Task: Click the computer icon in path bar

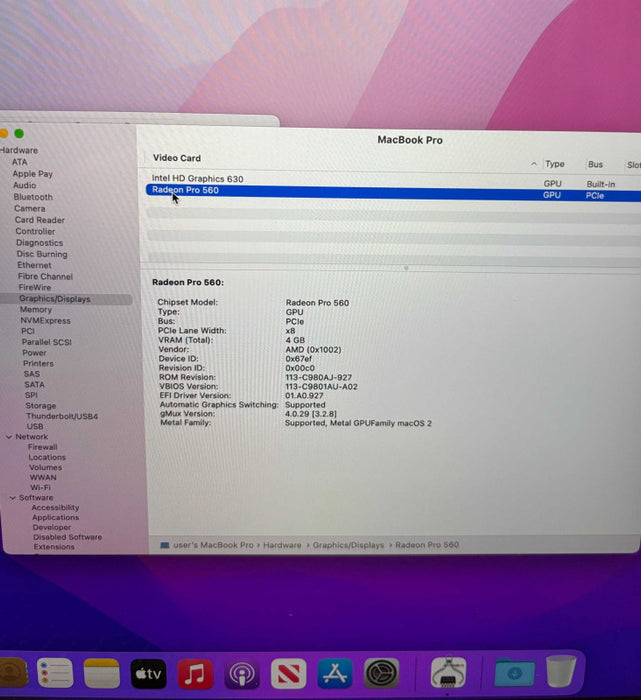Action: tap(165, 545)
